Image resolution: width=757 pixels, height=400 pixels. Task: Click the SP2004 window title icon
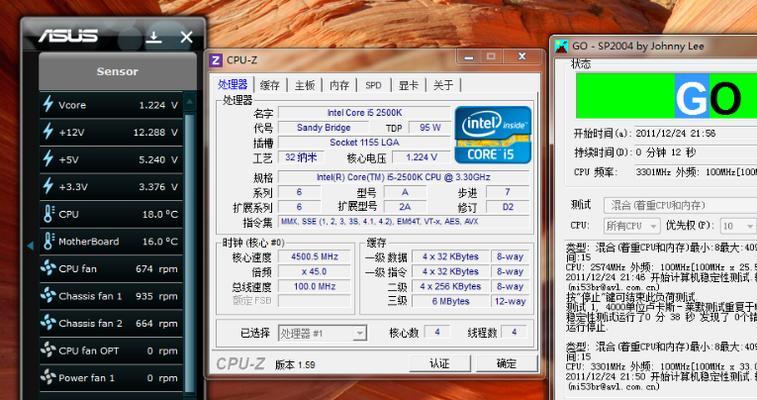tap(561, 46)
